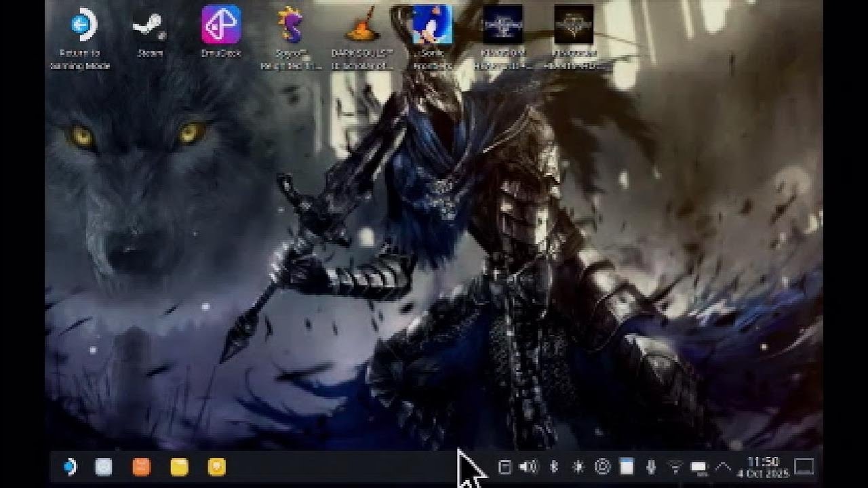
Task: Select the dark gold Kingdom Hearts shortcut
Action: [574, 39]
